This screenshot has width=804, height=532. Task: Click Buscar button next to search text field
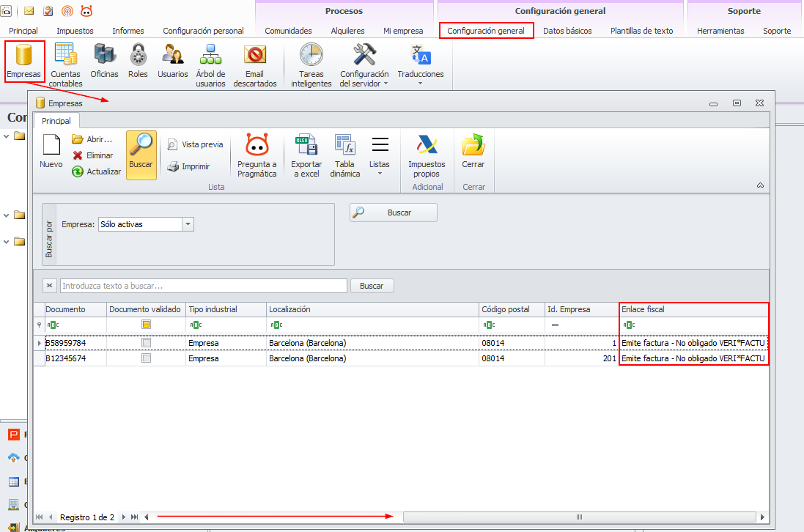point(372,286)
